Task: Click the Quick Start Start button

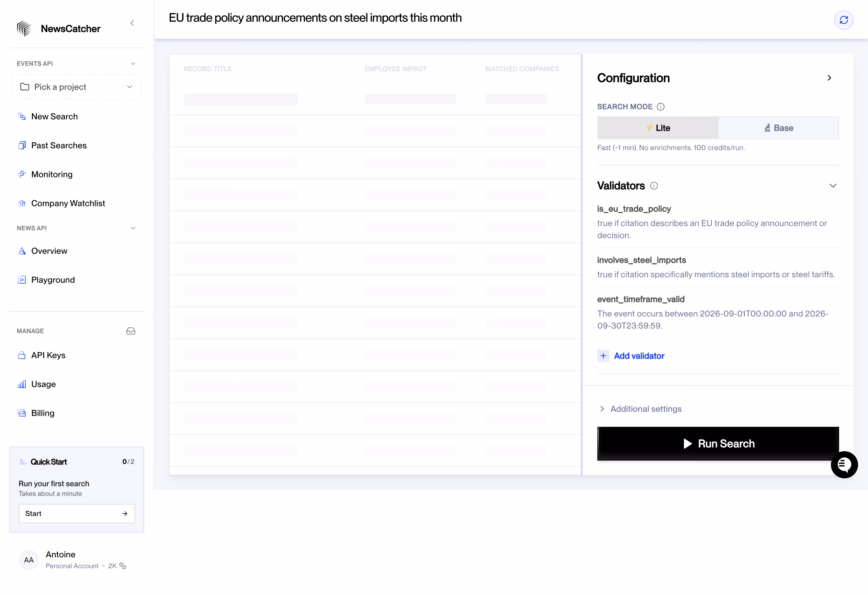Action: pyautogui.click(x=77, y=514)
